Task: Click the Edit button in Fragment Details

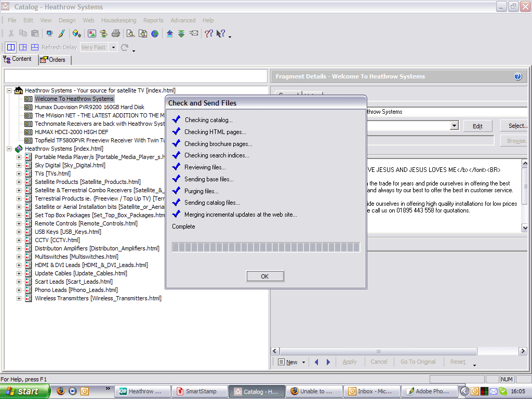Action: 477,126
